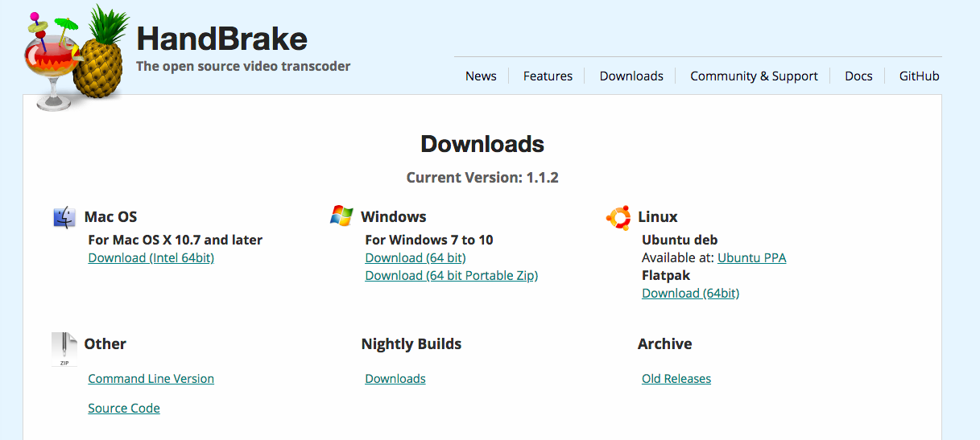Viewport: 980px width, 440px height.
Task: Open Community & Support section
Action: point(754,76)
